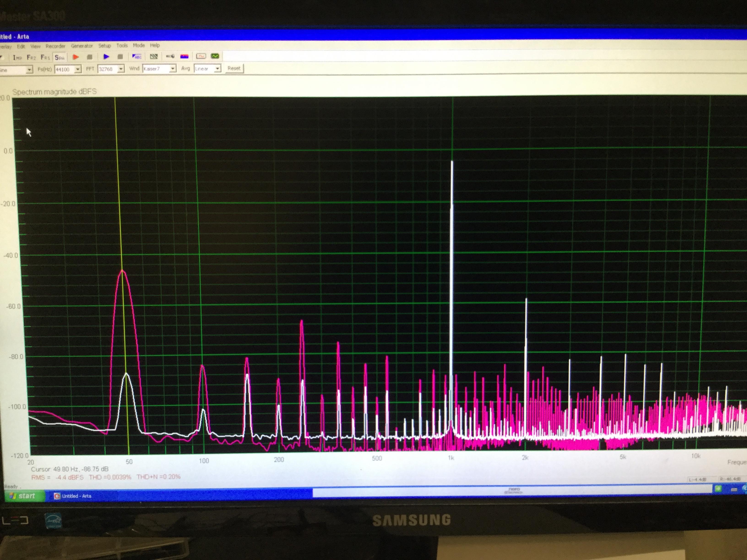Expand the Wnd Kaiser7 window dropdown
This screenshot has height=560, width=747.
[x=173, y=68]
